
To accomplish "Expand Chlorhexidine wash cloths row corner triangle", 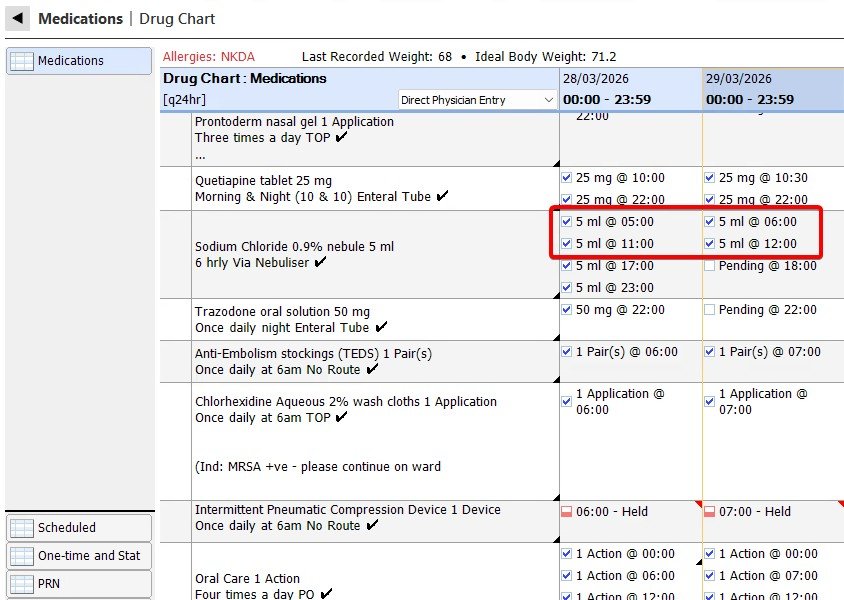I will tap(554, 495).
